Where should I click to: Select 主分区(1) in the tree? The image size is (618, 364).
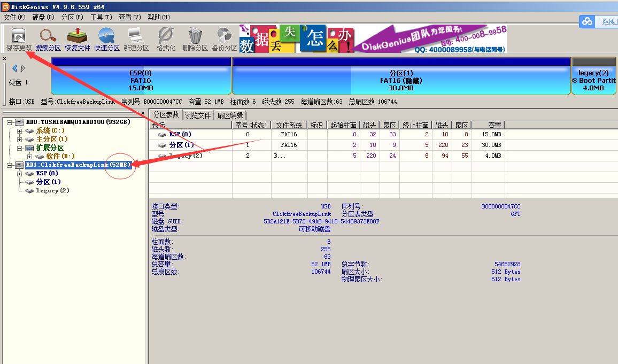click(52, 139)
